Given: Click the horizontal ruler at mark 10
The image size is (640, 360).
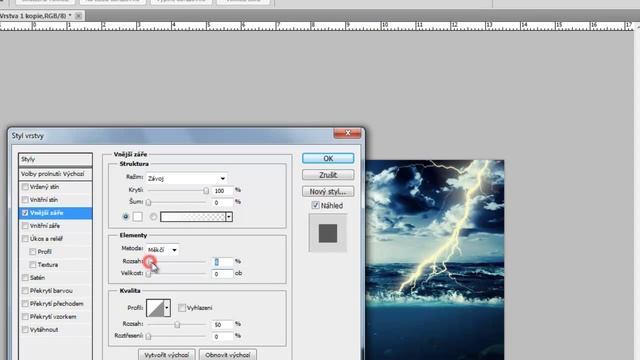Looking at the screenshot, I should (x=384, y=25).
